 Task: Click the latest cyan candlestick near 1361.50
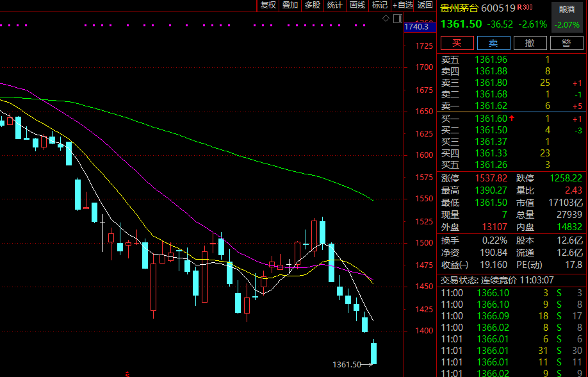(373, 353)
